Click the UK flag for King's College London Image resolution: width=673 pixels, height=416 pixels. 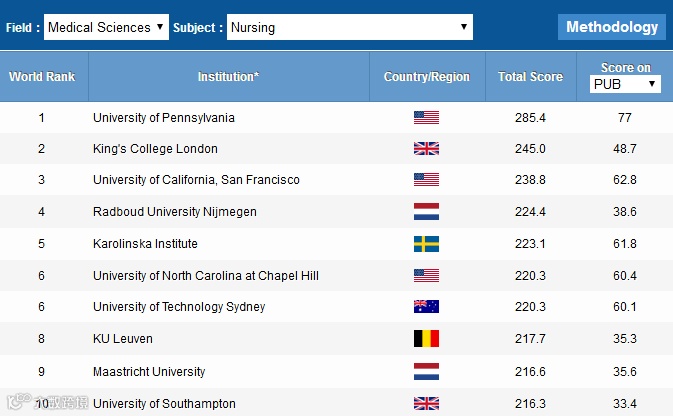pyautogui.click(x=426, y=149)
